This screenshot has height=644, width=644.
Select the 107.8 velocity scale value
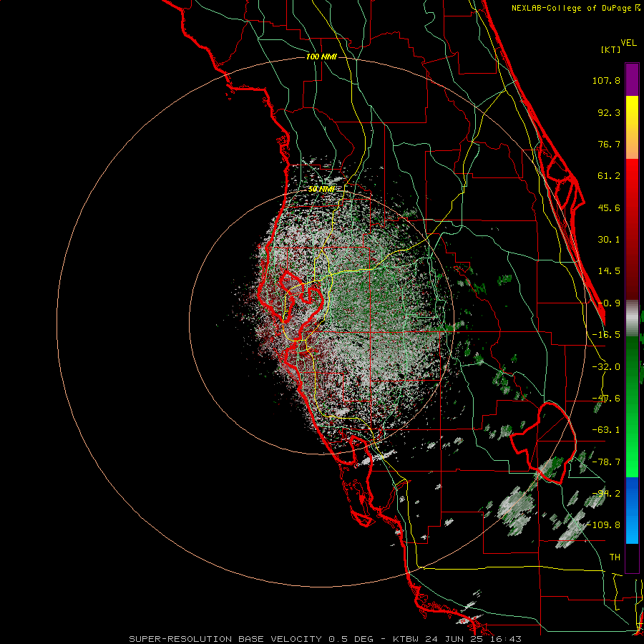coord(606,80)
